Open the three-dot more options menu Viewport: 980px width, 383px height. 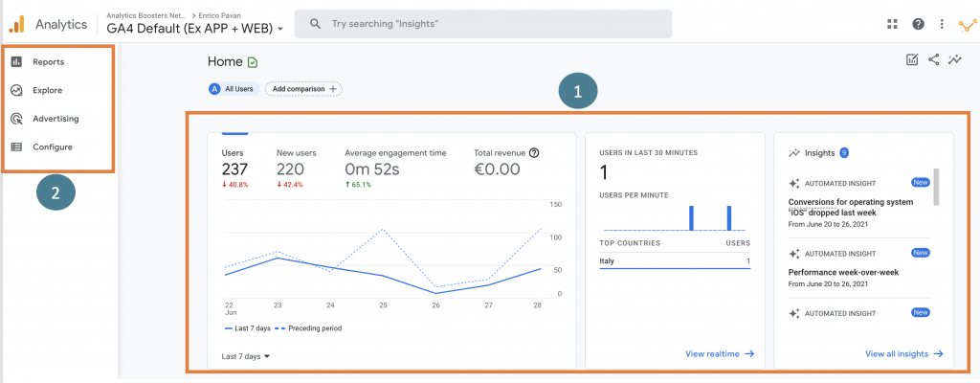coord(942,25)
